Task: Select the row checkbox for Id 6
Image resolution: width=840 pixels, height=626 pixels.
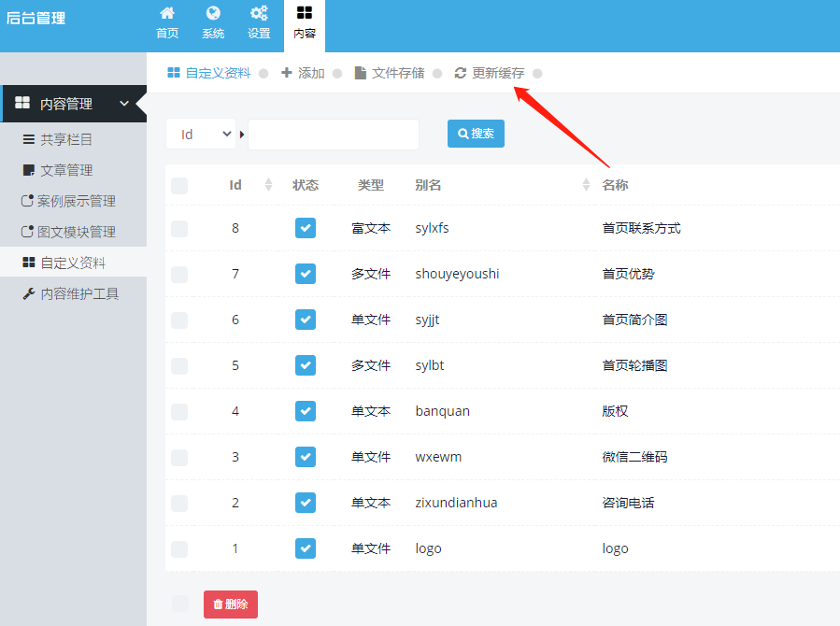Action: 179,320
